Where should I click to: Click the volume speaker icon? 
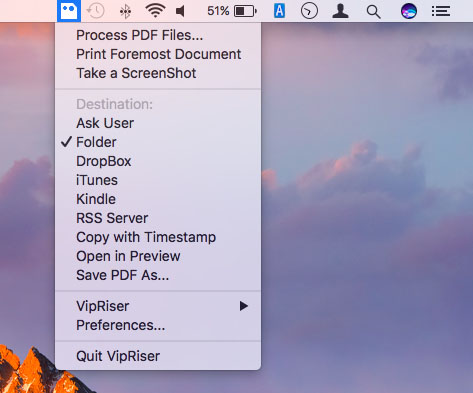point(180,11)
